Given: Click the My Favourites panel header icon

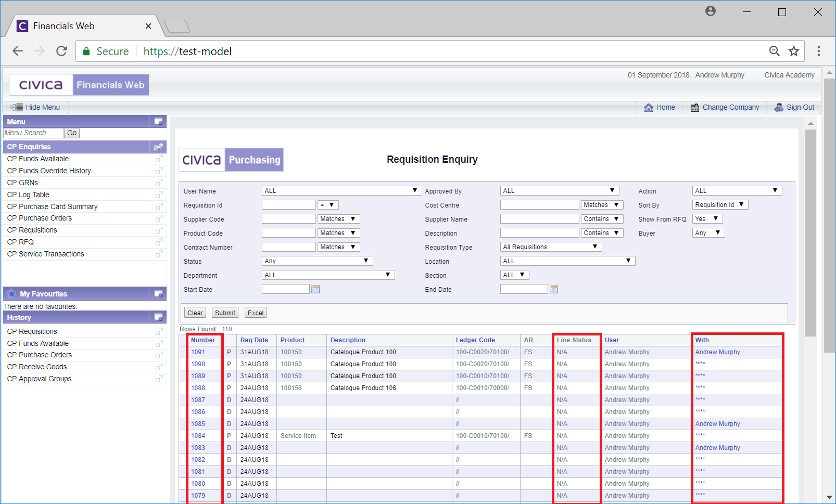Looking at the screenshot, I should (158, 294).
